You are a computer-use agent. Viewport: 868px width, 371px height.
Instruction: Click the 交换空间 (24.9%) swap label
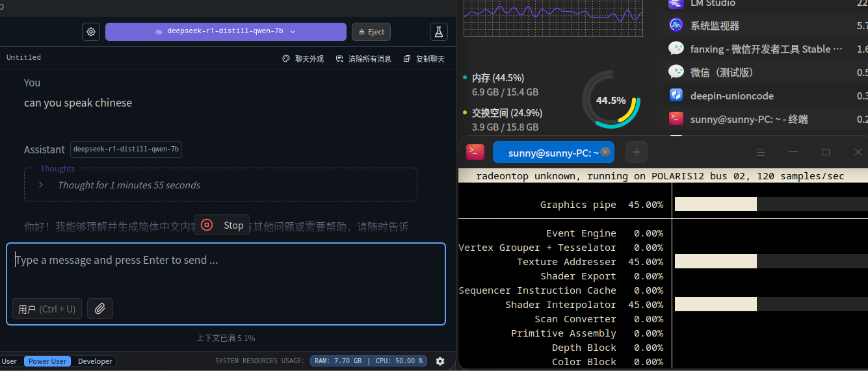pos(507,112)
